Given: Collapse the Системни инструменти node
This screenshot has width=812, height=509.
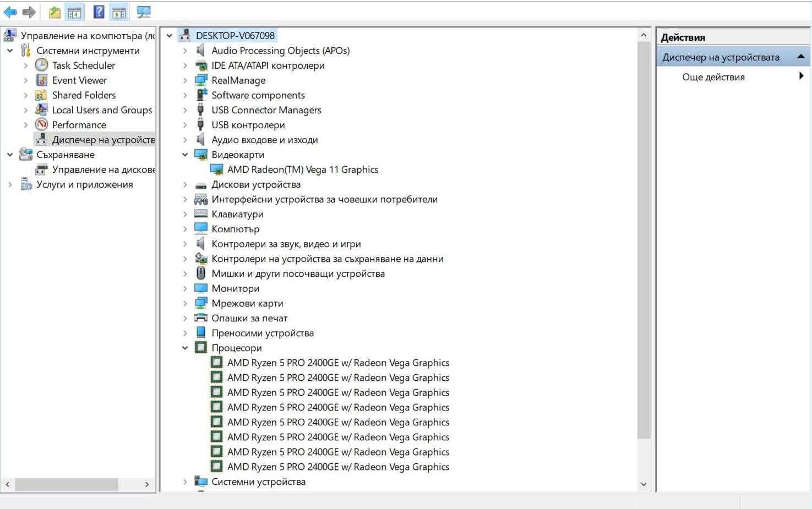Looking at the screenshot, I should (x=10, y=50).
